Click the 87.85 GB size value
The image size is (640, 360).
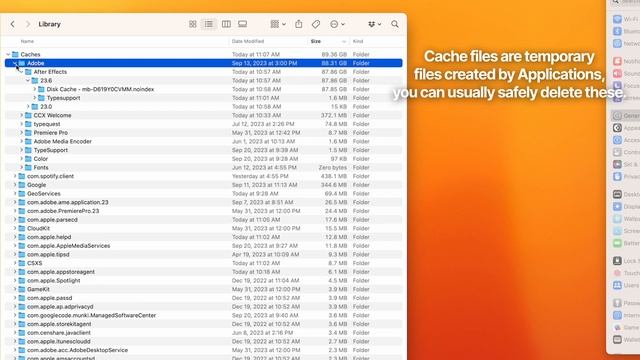(335, 89)
